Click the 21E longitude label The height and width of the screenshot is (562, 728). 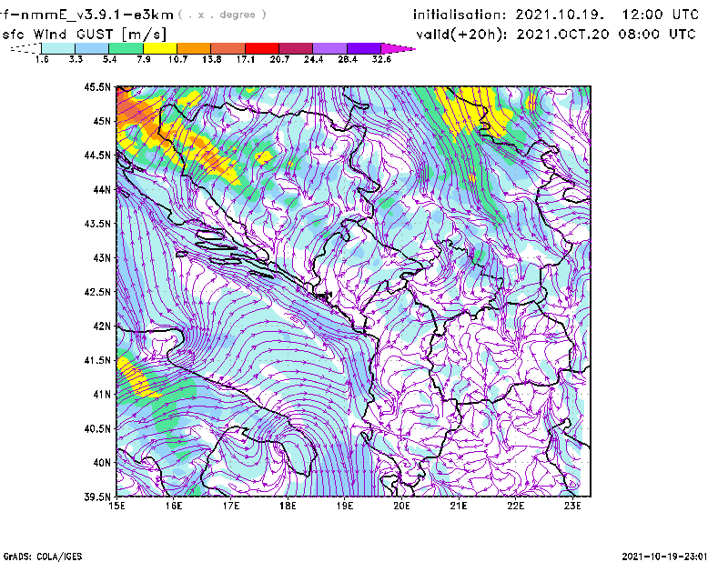(459, 506)
